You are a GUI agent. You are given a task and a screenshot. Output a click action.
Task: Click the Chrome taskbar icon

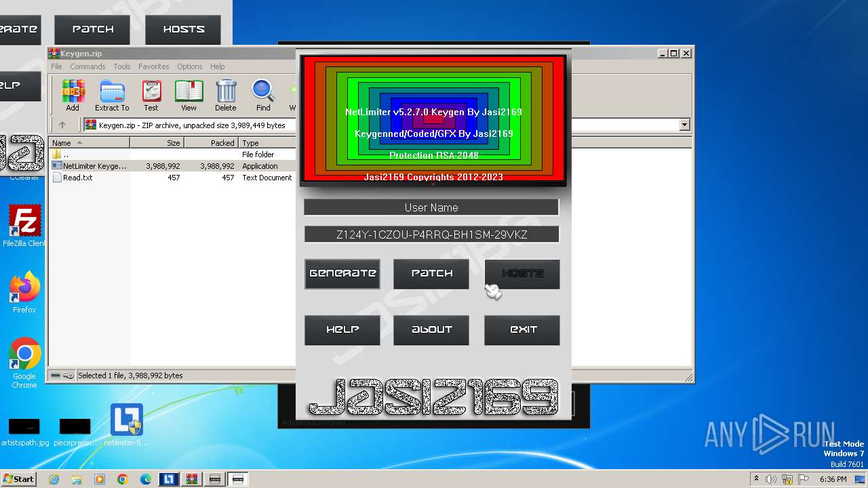123,479
